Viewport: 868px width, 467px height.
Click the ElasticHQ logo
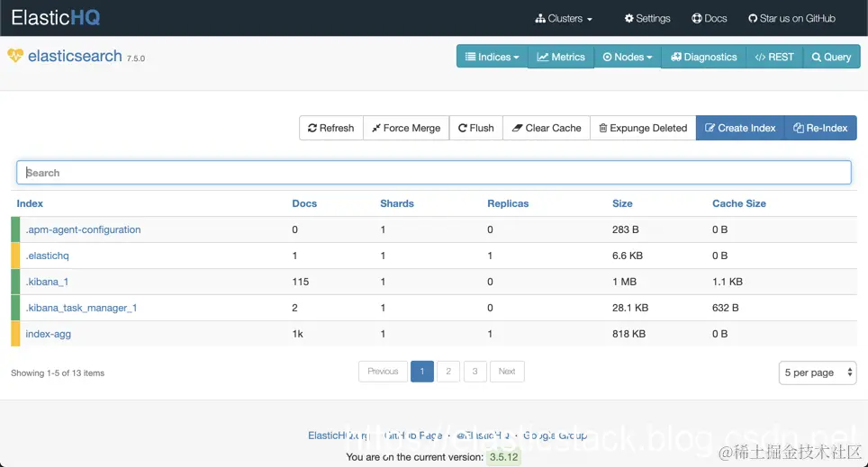coord(55,18)
